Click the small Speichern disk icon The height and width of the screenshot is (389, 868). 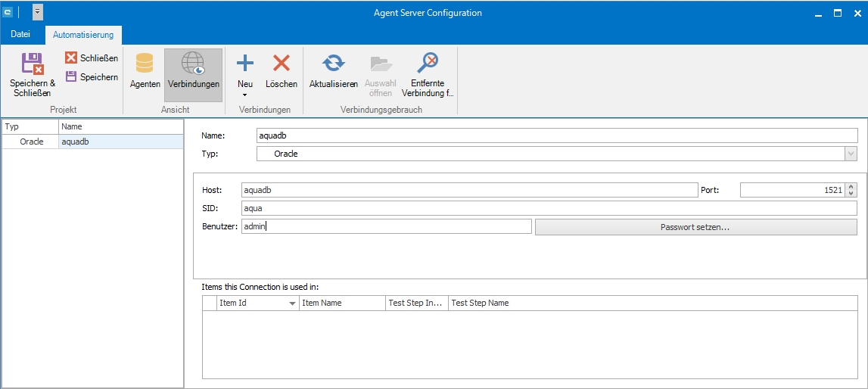(x=71, y=76)
